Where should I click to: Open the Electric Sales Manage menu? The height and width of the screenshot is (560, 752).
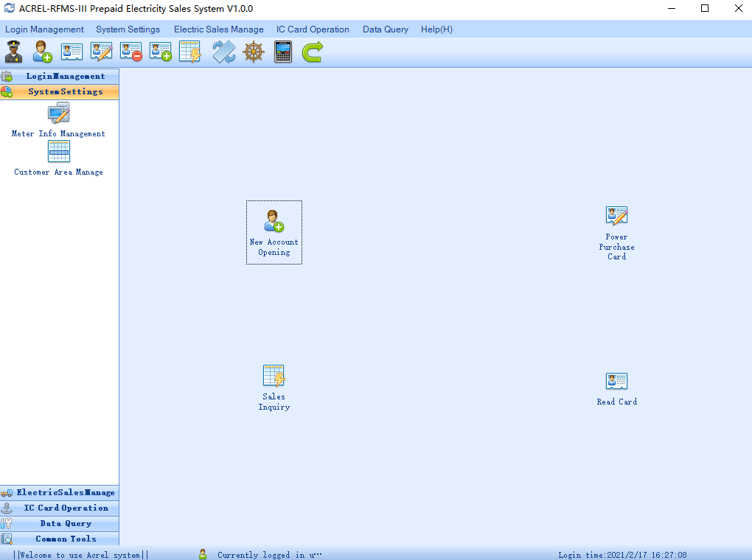point(218,29)
